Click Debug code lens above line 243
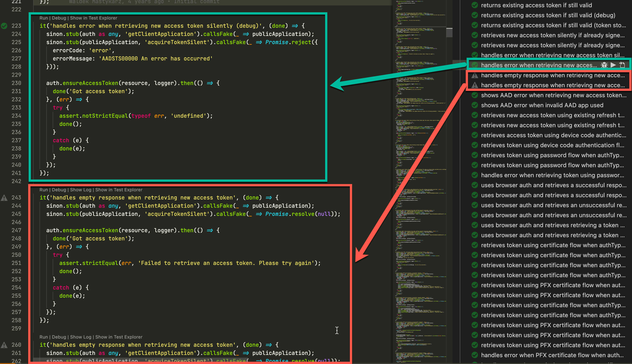The width and height of the screenshot is (632, 364). point(59,190)
